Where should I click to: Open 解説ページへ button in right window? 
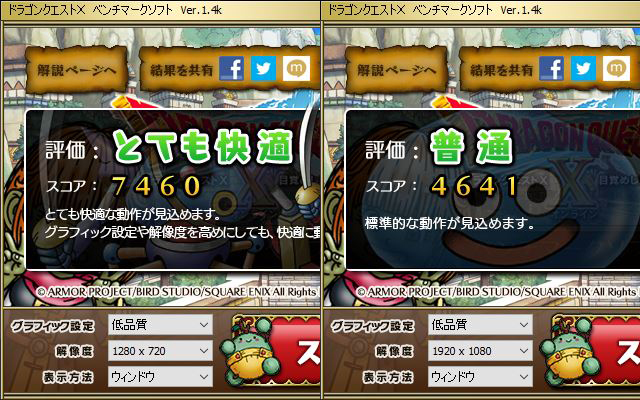coord(396,70)
